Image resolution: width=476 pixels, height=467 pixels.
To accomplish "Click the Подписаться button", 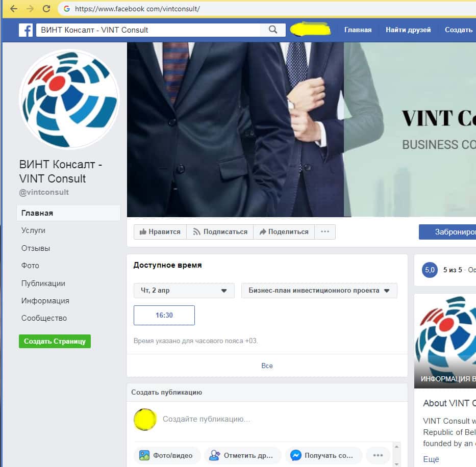I will [220, 232].
